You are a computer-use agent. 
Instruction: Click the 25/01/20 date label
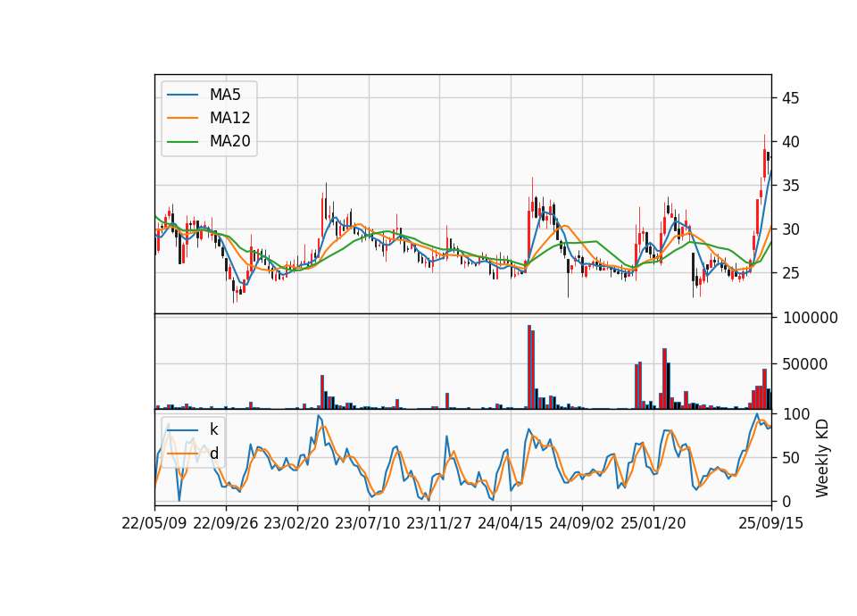click(653, 523)
